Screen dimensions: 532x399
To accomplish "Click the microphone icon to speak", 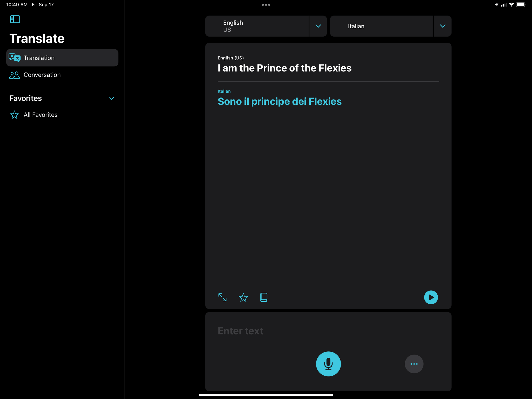I will [328, 364].
